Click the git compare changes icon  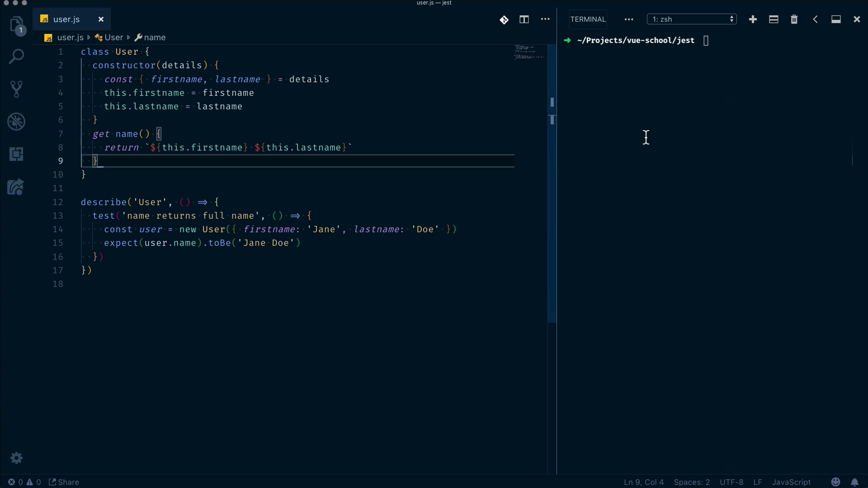(504, 19)
